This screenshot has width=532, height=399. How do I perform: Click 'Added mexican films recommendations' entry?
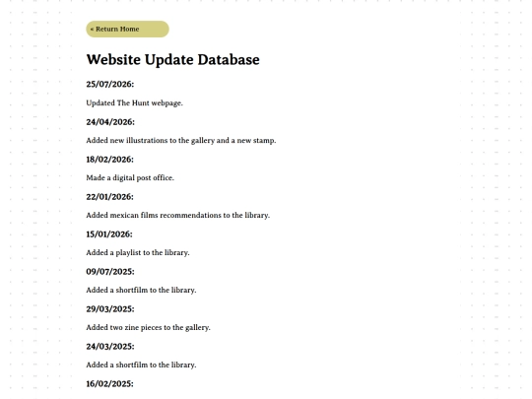(178, 215)
